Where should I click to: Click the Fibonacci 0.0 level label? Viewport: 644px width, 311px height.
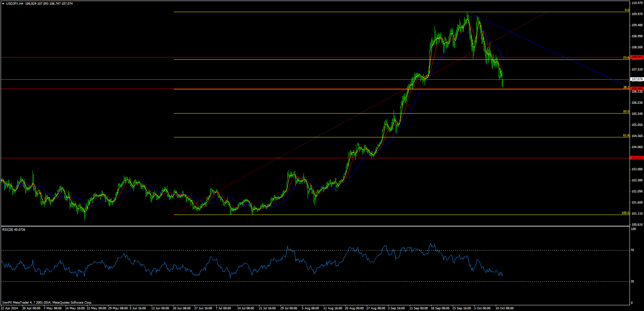point(627,10)
